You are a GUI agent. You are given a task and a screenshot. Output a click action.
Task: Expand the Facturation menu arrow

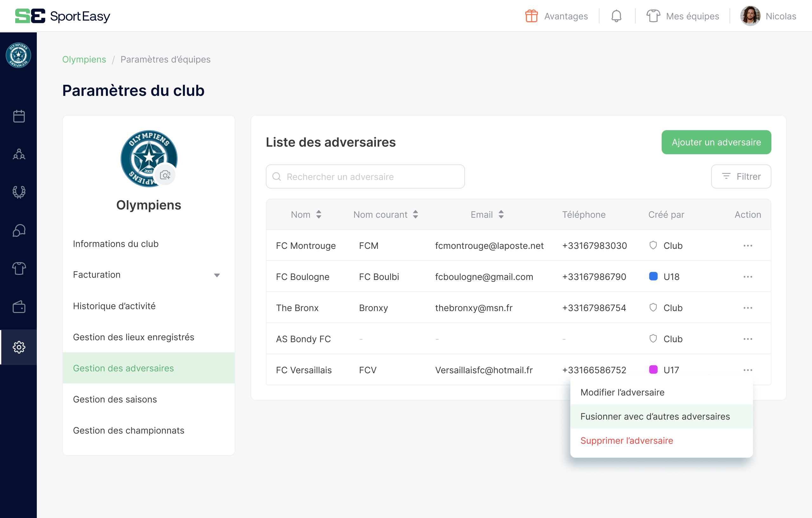click(217, 275)
